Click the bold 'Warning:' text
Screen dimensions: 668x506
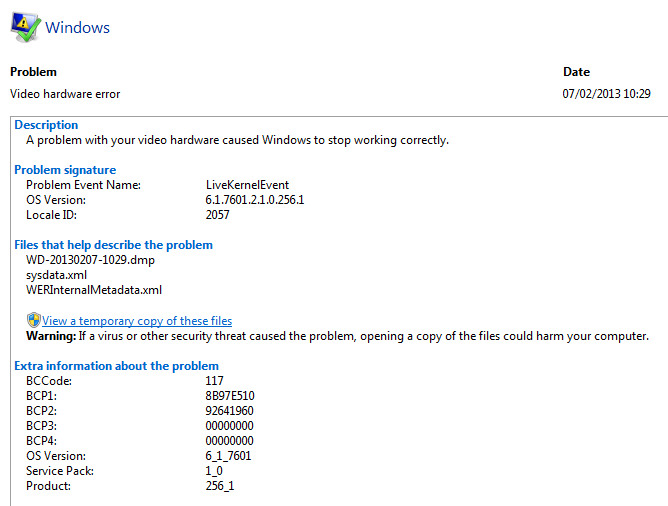[51, 336]
